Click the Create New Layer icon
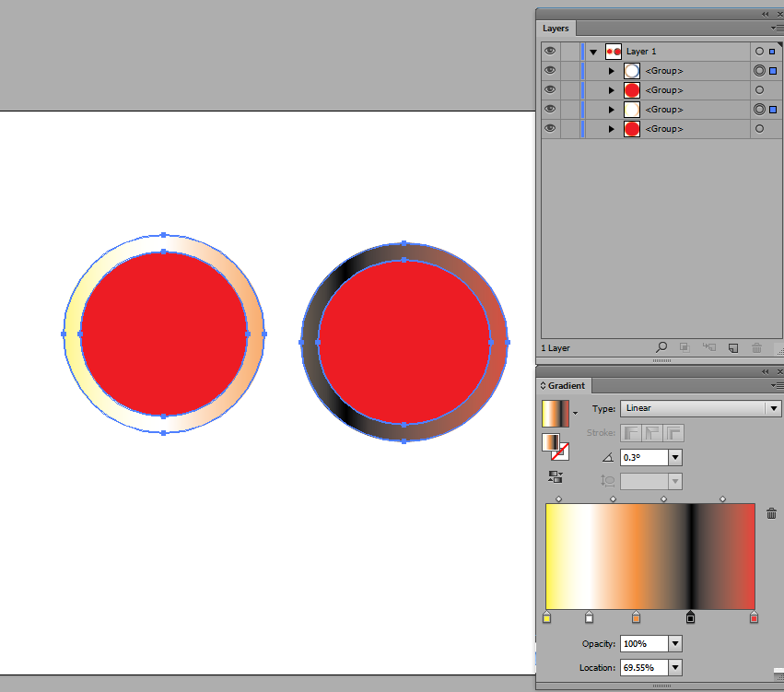 click(x=733, y=347)
